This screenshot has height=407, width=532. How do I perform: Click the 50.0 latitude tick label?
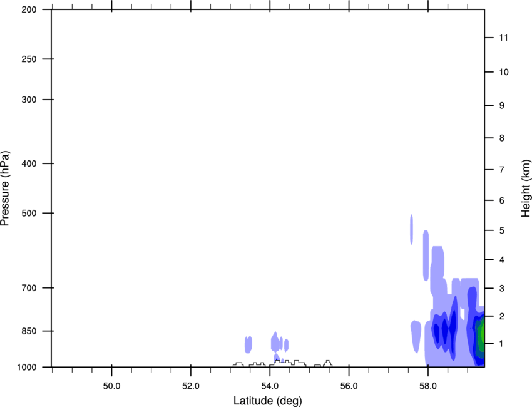point(111,386)
